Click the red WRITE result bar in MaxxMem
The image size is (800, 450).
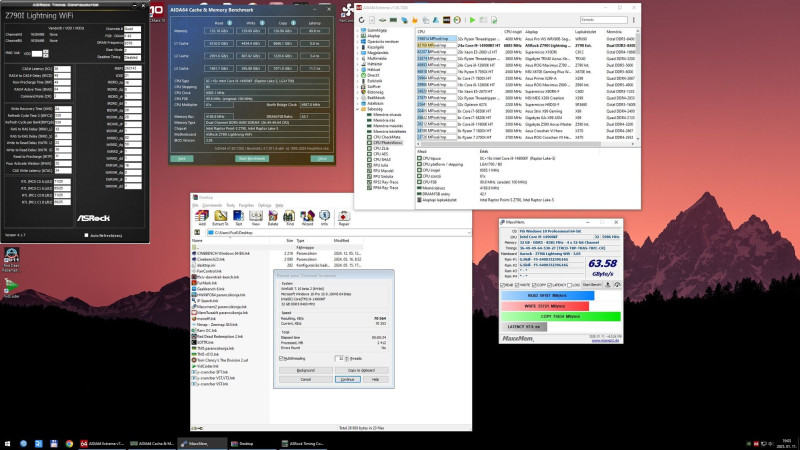coord(545,306)
